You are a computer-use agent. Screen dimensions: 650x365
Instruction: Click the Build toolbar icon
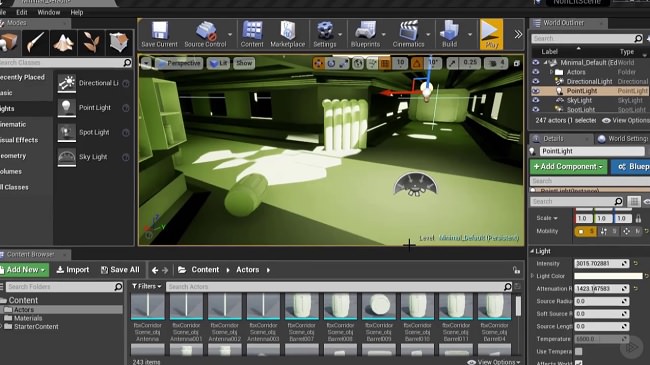449,34
